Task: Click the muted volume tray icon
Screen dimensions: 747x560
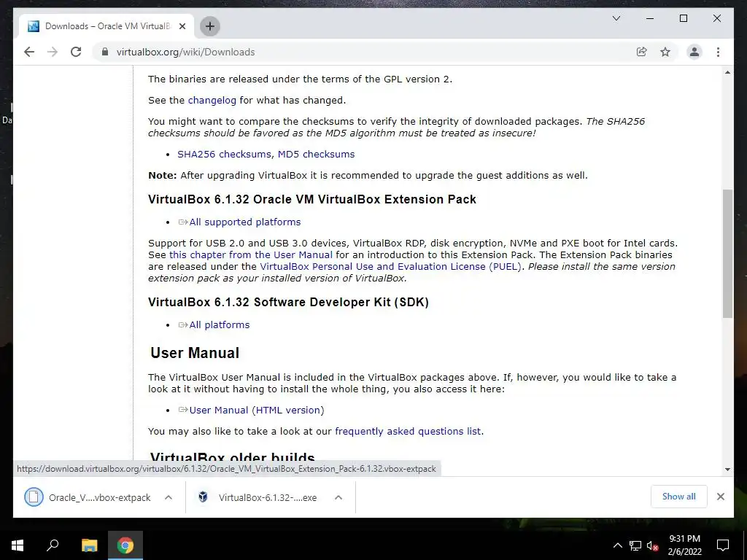Action: tap(652, 545)
